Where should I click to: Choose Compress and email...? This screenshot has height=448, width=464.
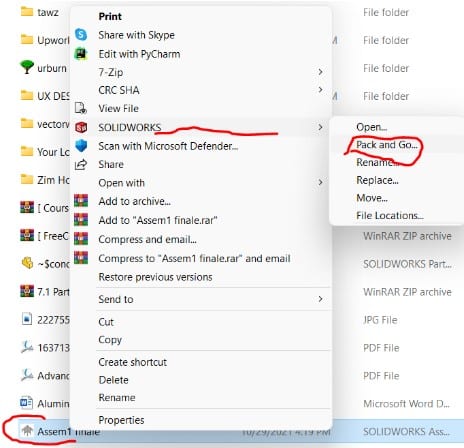pos(147,239)
